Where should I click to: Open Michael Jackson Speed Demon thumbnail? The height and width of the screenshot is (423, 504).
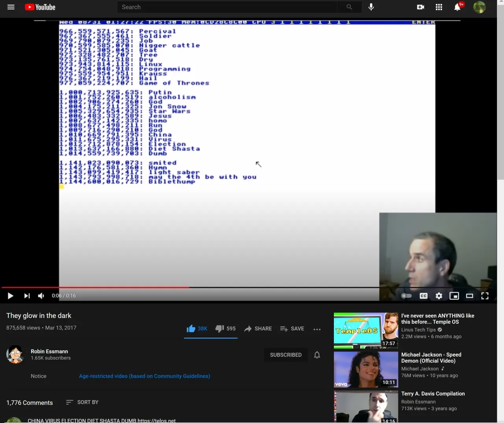tap(366, 369)
